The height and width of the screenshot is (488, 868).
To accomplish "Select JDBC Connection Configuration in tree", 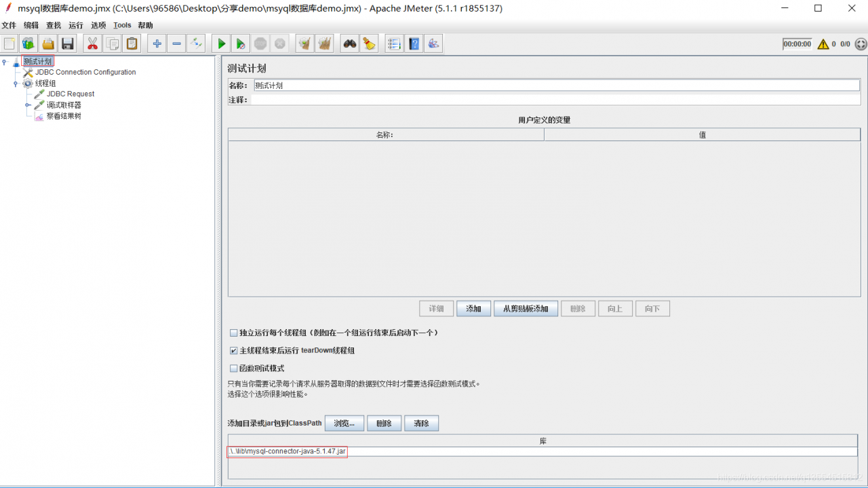I will [85, 72].
